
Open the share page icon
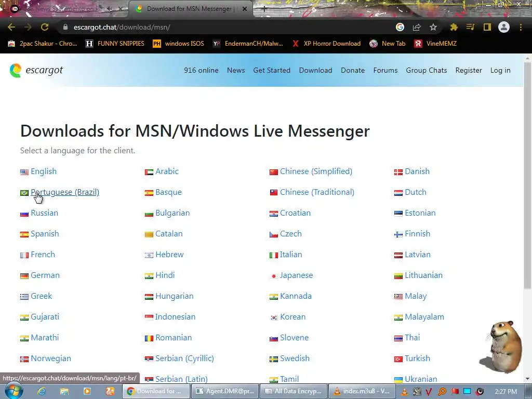pos(417,27)
